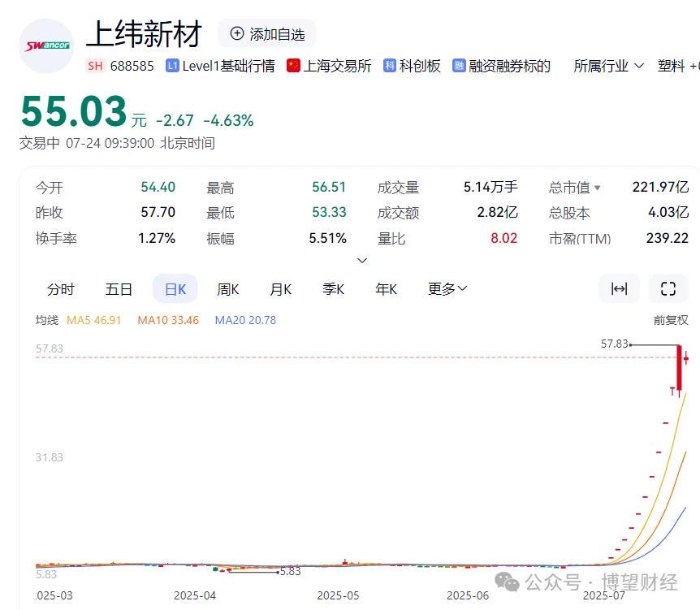Open the 总市值 dropdown arrow

click(598, 188)
